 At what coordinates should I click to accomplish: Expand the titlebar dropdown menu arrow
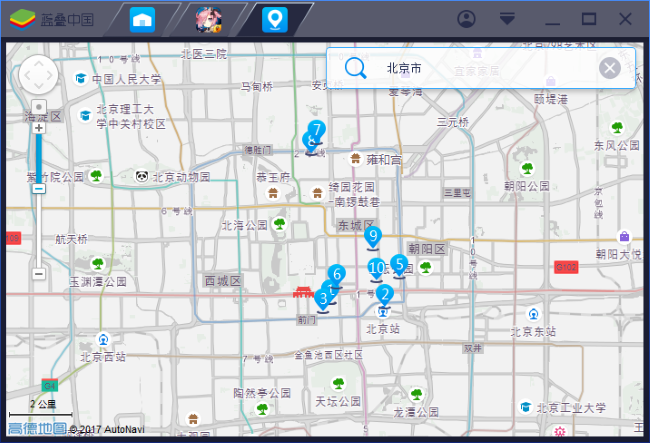[x=507, y=19]
